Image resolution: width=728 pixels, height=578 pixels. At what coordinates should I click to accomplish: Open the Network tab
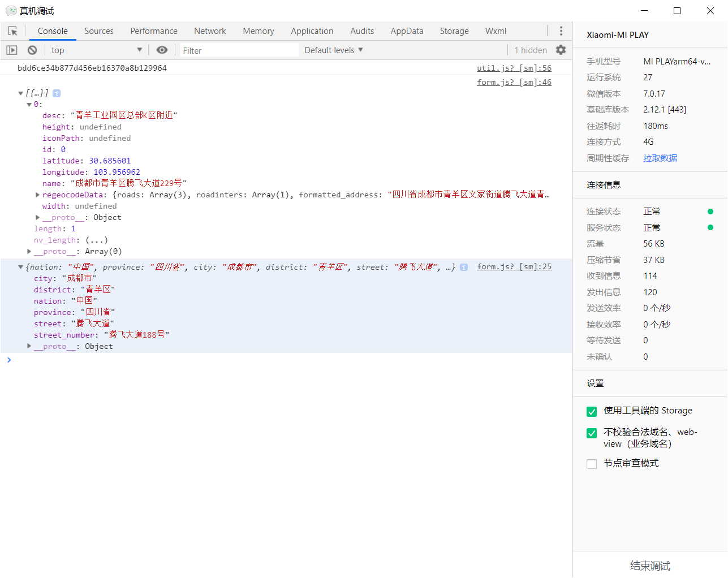pos(210,31)
